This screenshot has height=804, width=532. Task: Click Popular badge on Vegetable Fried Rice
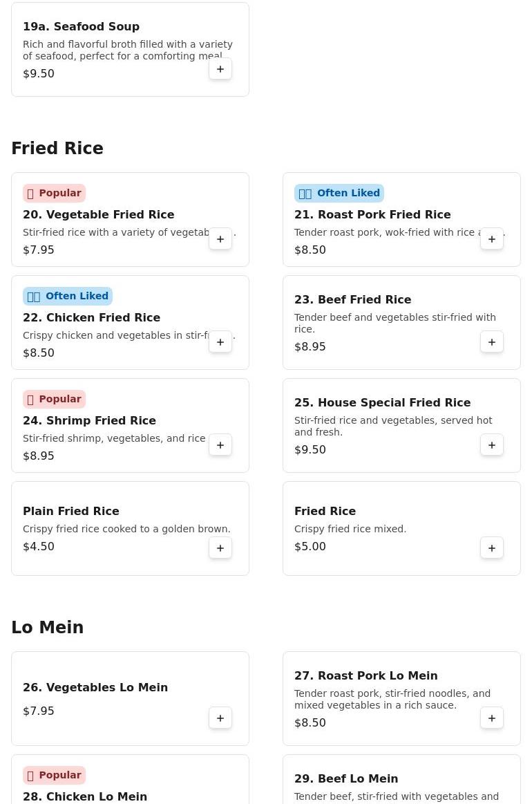tap(54, 194)
